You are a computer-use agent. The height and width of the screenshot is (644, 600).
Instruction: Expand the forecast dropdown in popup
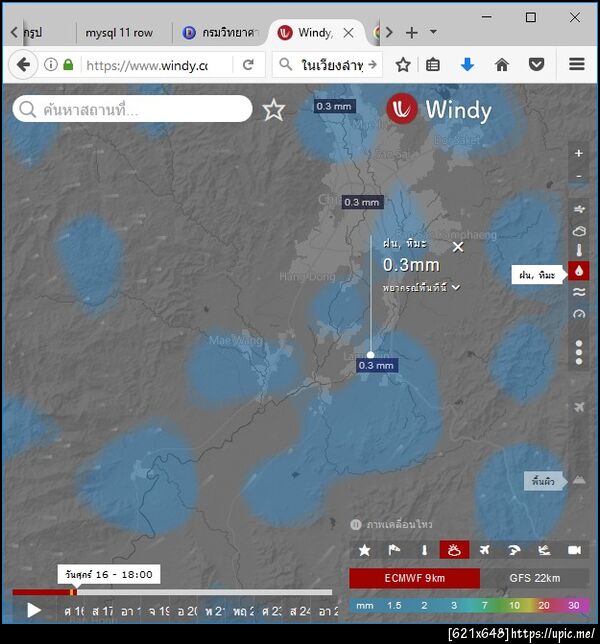[421, 288]
